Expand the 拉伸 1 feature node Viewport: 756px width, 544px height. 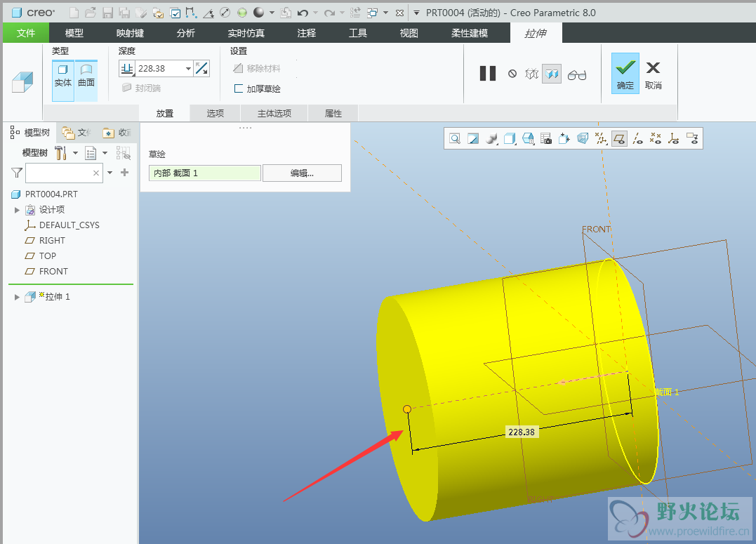tap(17, 297)
